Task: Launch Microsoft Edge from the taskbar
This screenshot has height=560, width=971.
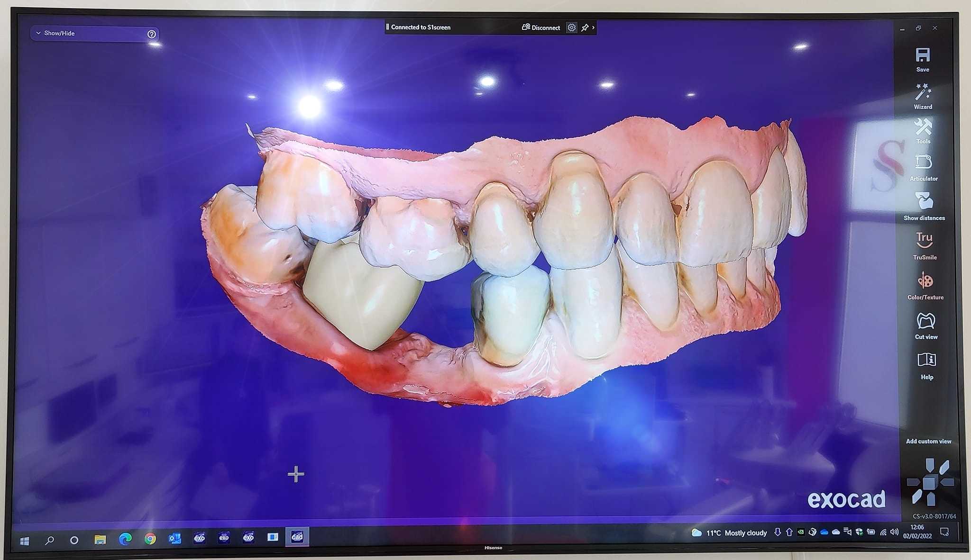Action: point(125,539)
